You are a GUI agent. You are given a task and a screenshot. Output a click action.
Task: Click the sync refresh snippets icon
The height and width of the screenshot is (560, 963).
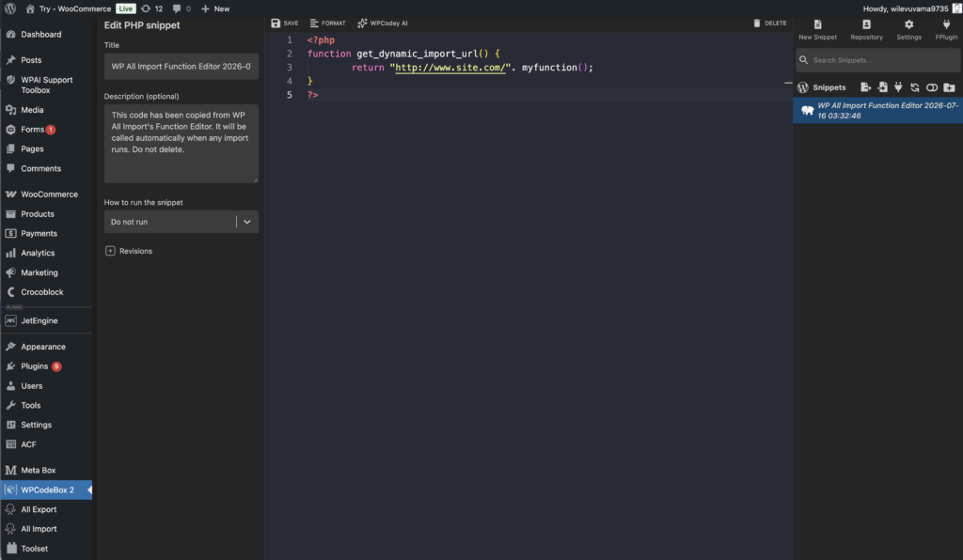pyautogui.click(x=915, y=87)
